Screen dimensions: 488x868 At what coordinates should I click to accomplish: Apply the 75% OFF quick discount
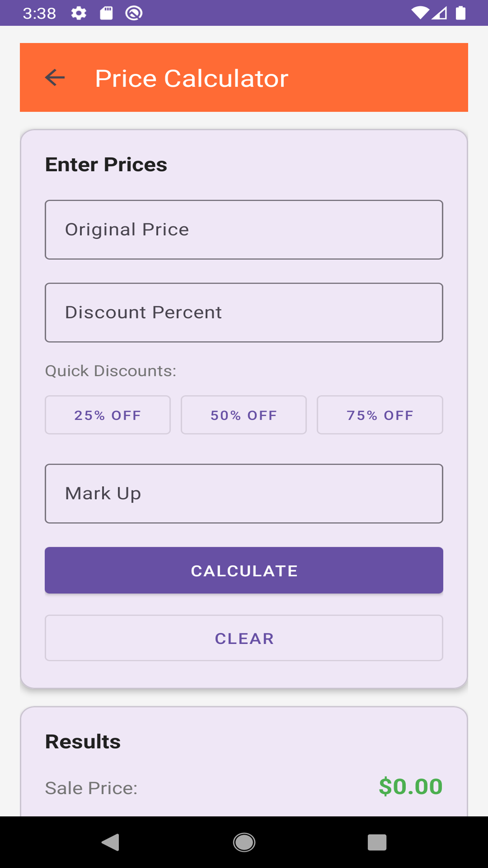coord(380,415)
